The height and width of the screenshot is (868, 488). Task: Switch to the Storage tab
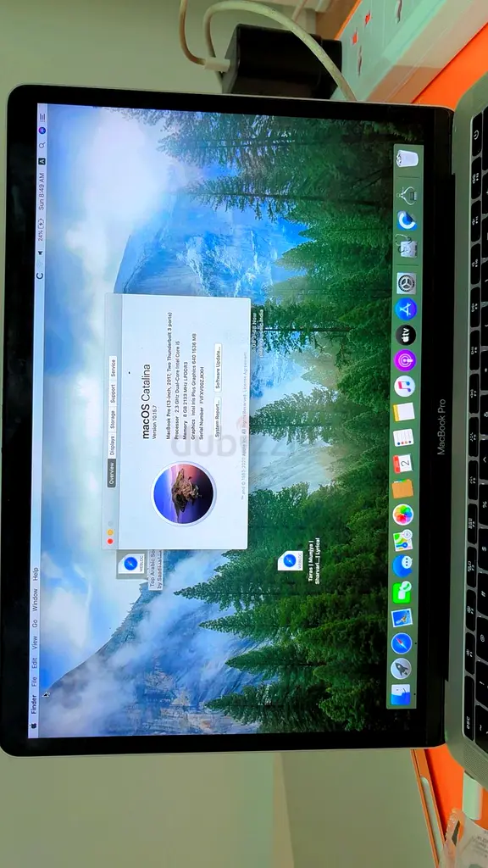pyautogui.click(x=113, y=420)
